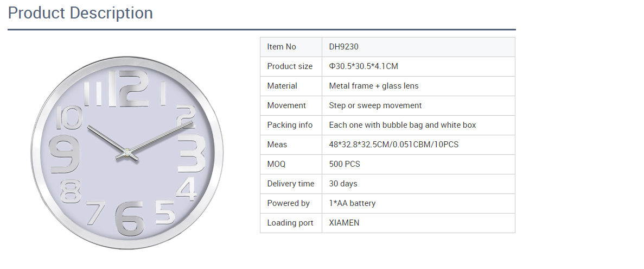Click the Item No label cell
Screen dimensions: 644x269
[291, 47]
